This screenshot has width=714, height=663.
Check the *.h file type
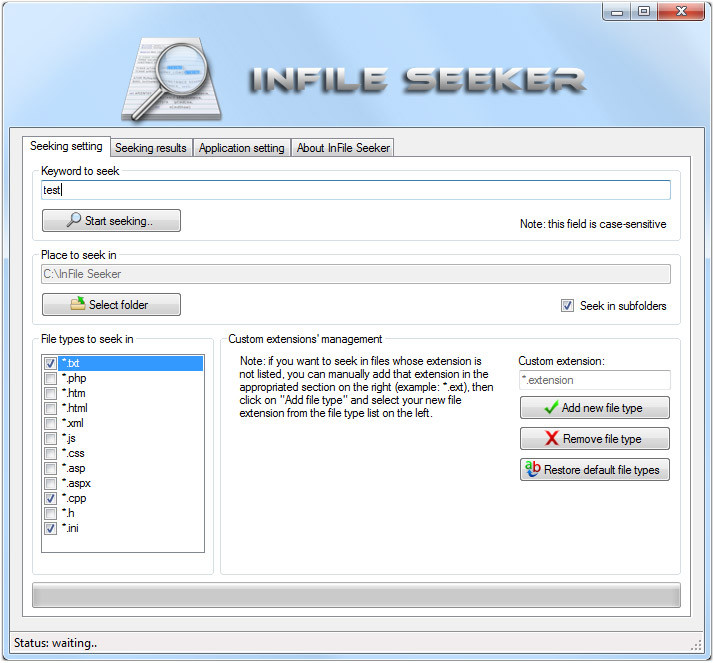pos(50,514)
